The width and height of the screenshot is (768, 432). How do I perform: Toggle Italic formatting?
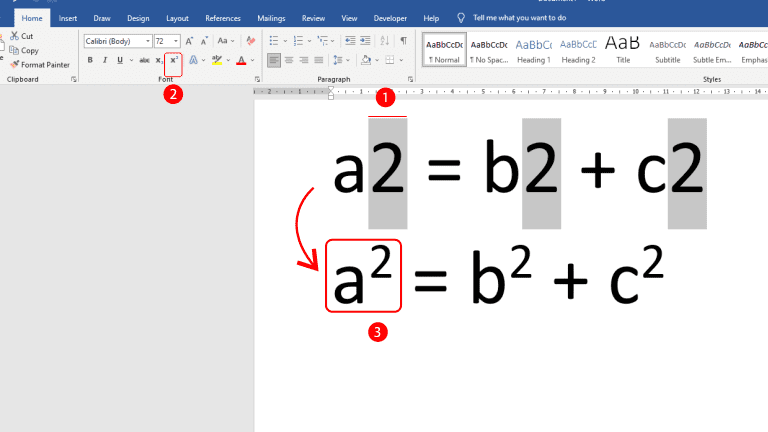click(x=104, y=60)
